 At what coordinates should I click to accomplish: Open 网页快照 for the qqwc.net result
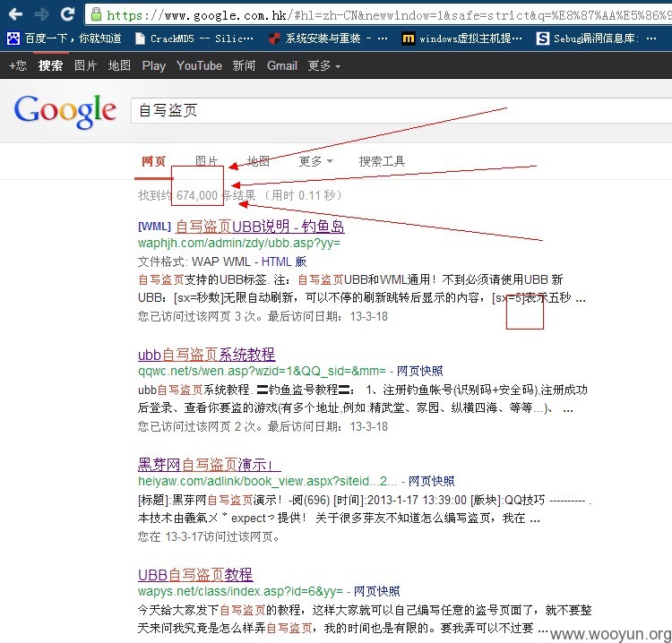419,371
